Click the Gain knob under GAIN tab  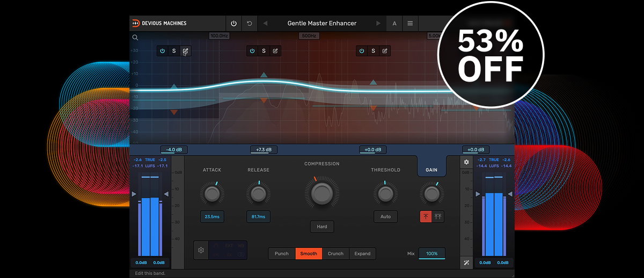point(431,193)
